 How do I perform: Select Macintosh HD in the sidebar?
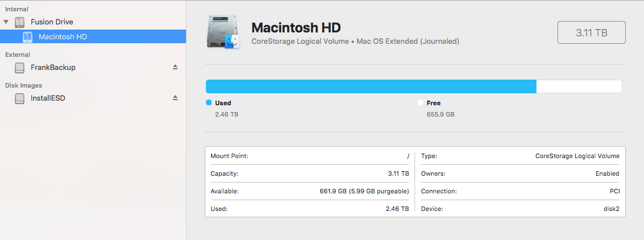point(63,37)
